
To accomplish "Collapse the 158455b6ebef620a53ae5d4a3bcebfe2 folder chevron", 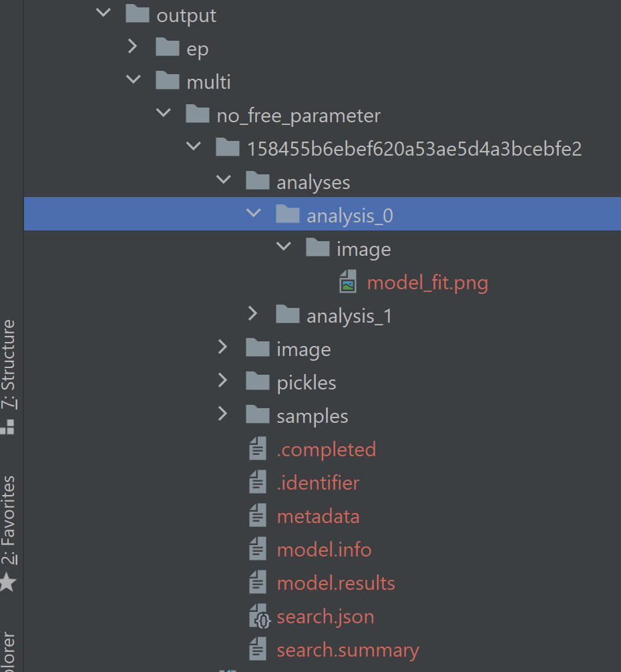I will coord(194,146).
